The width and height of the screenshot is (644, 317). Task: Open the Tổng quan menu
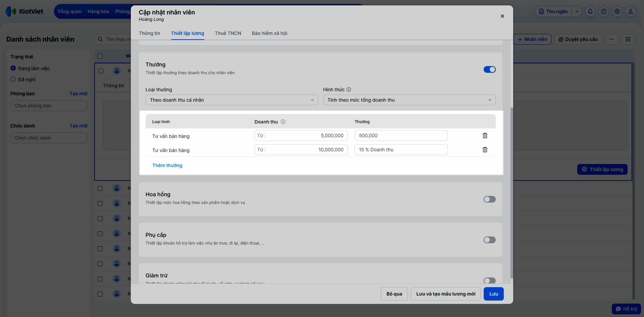69,11
